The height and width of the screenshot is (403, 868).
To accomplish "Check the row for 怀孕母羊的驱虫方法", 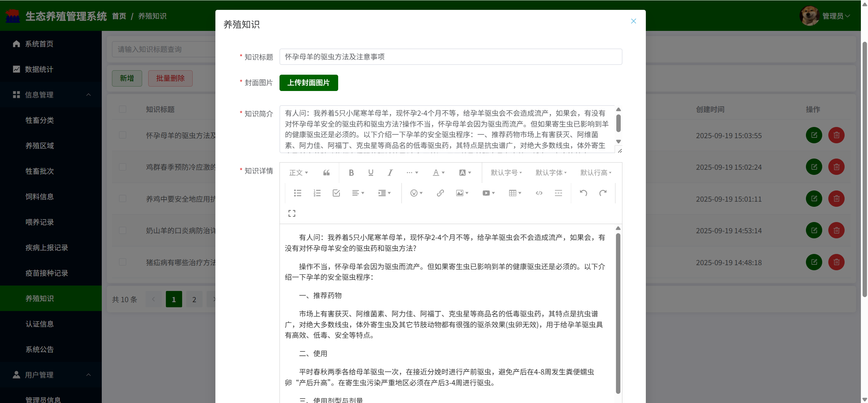I will coord(122,135).
